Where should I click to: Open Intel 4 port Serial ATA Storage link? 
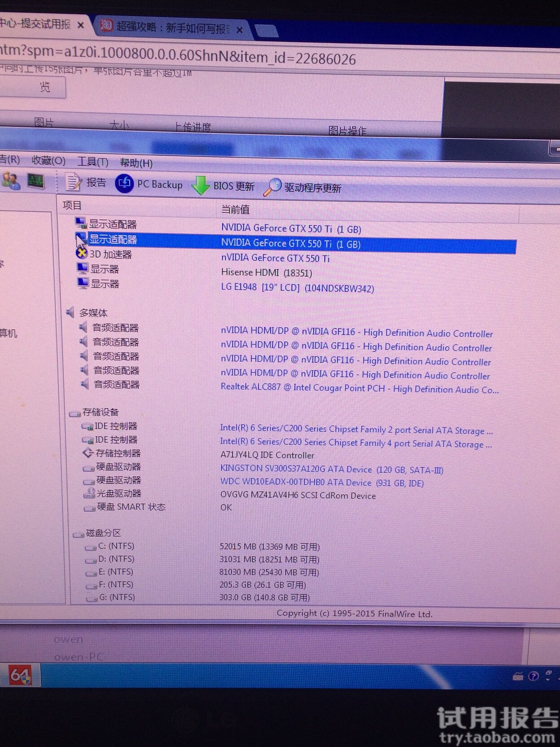pos(356,443)
